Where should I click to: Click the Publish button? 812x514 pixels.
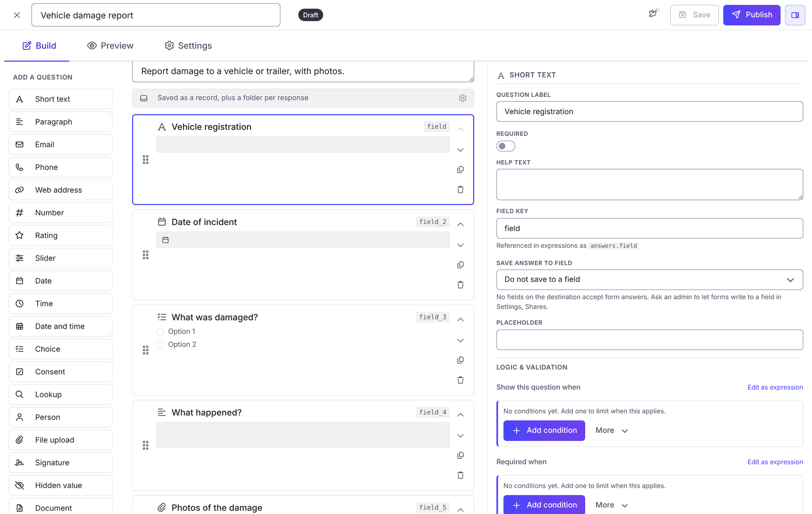tap(751, 15)
